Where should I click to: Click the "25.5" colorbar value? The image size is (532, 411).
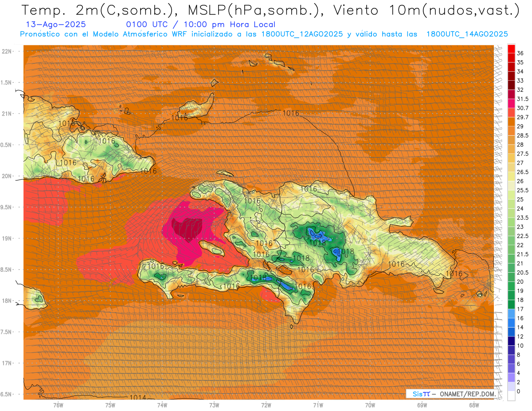click(523, 190)
